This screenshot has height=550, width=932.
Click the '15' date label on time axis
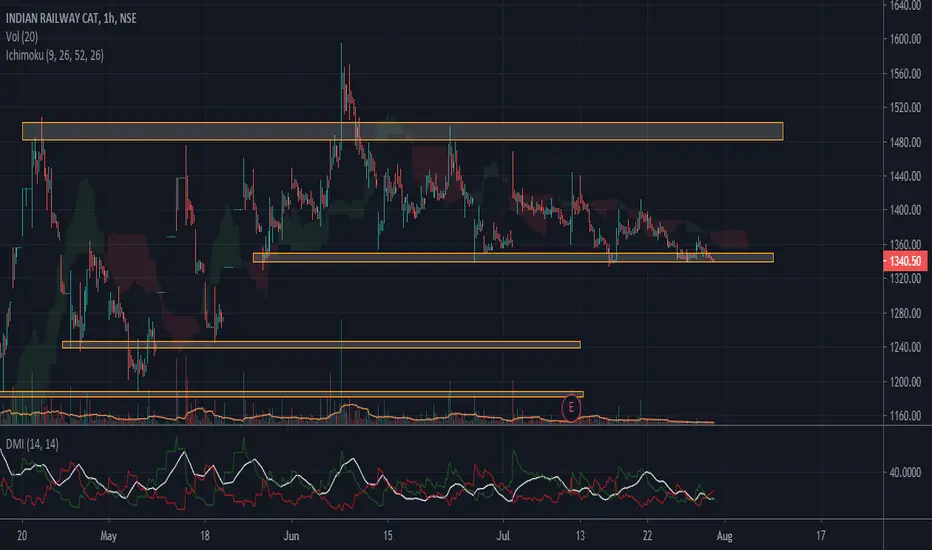387,536
